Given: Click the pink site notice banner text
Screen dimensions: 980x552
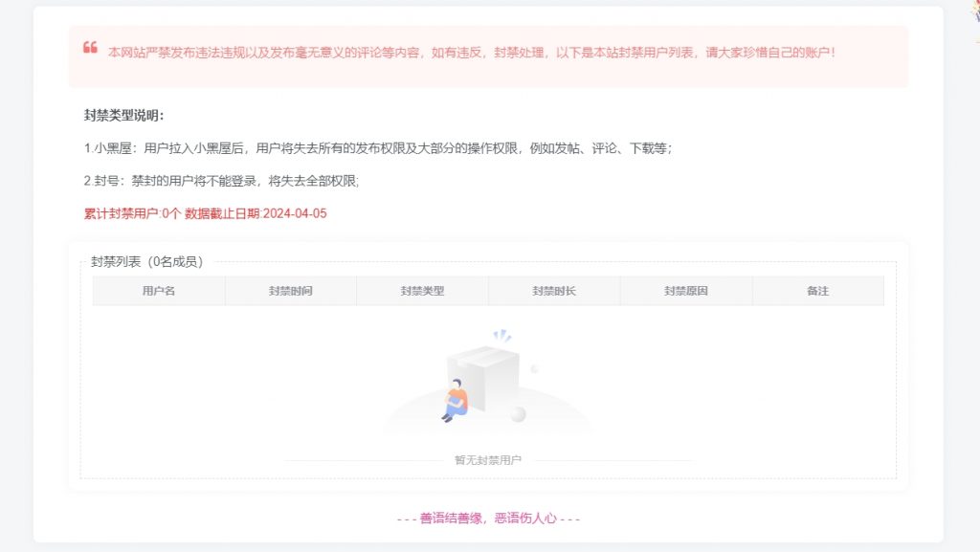Looking at the screenshot, I should tap(472, 52).
